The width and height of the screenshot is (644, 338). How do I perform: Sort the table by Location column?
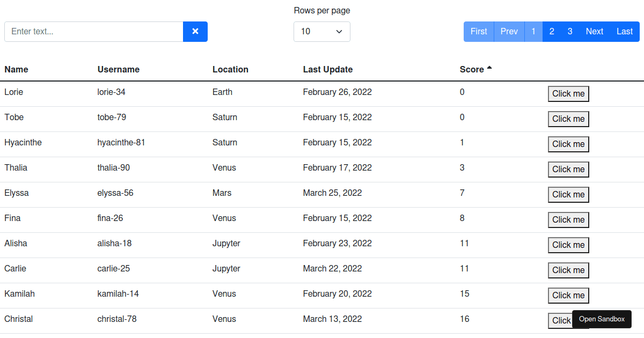[x=230, y=69]
